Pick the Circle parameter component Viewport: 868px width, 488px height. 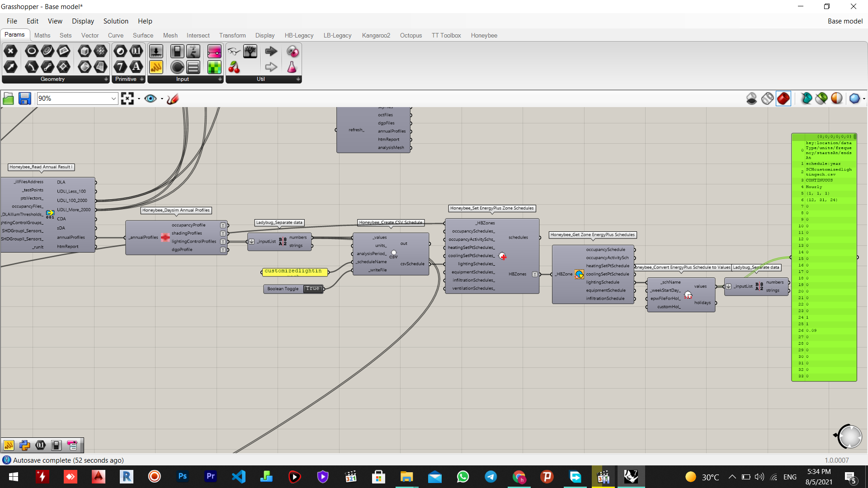31,51
